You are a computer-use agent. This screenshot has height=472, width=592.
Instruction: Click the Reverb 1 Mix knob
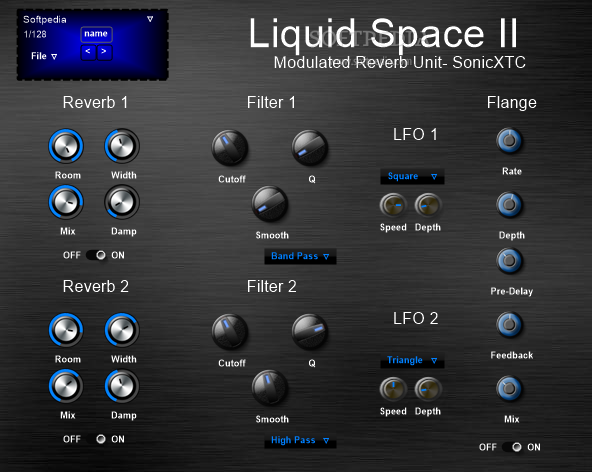click(66, 202)
